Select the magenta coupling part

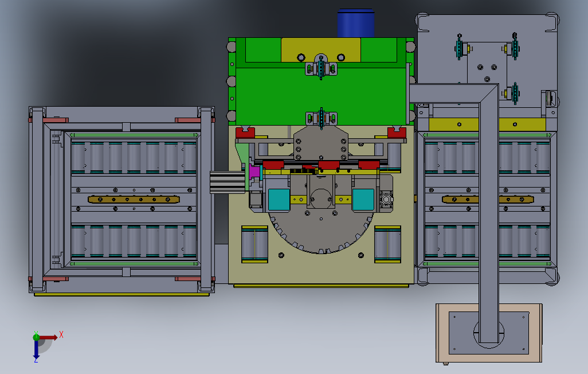click(254, 172)
